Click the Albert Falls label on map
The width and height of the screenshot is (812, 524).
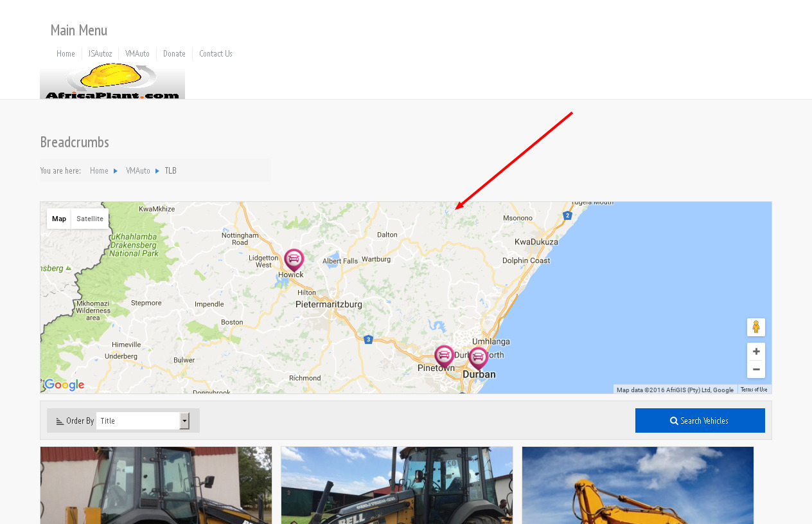tap(340, 261)
